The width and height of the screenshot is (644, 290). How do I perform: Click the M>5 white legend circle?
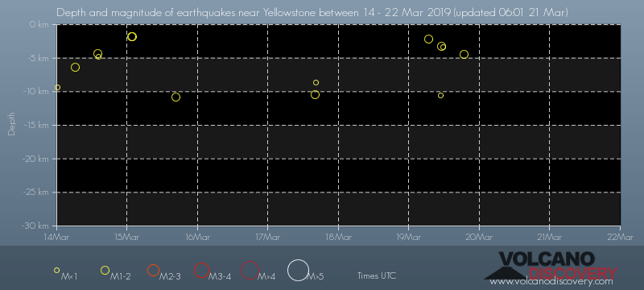[298, 271]
